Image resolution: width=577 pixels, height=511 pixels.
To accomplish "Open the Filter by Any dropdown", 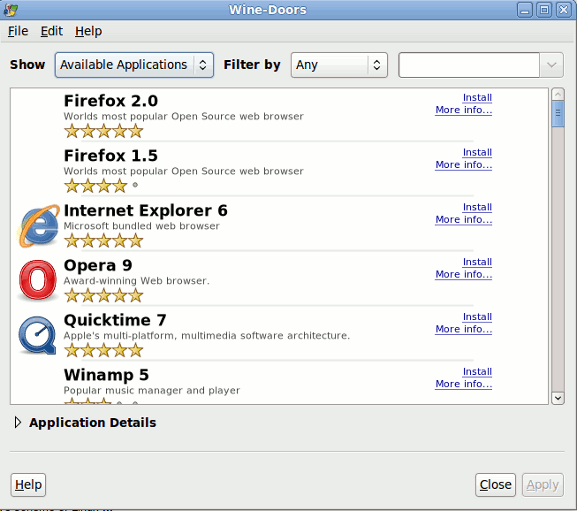I will click(339, 65).
